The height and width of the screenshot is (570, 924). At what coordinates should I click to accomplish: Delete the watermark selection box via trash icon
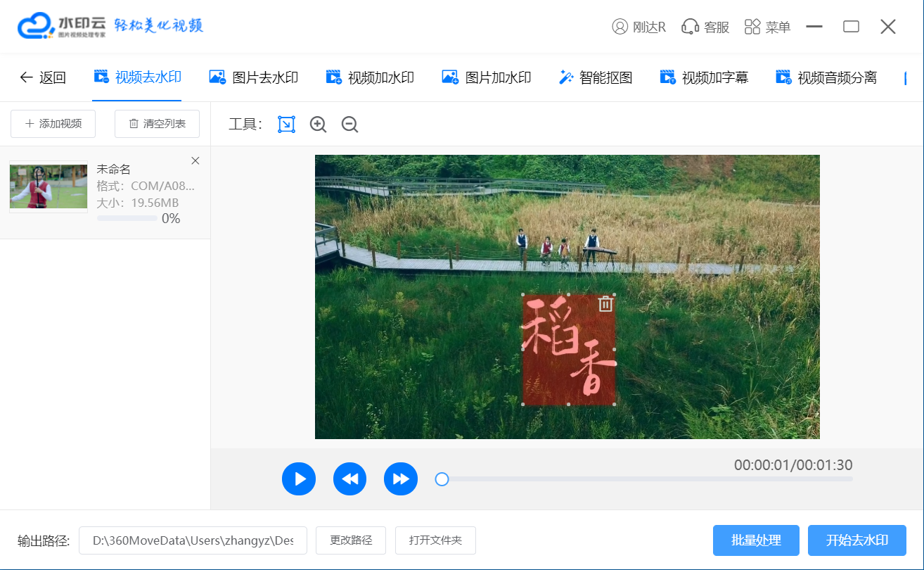(605, 304)
